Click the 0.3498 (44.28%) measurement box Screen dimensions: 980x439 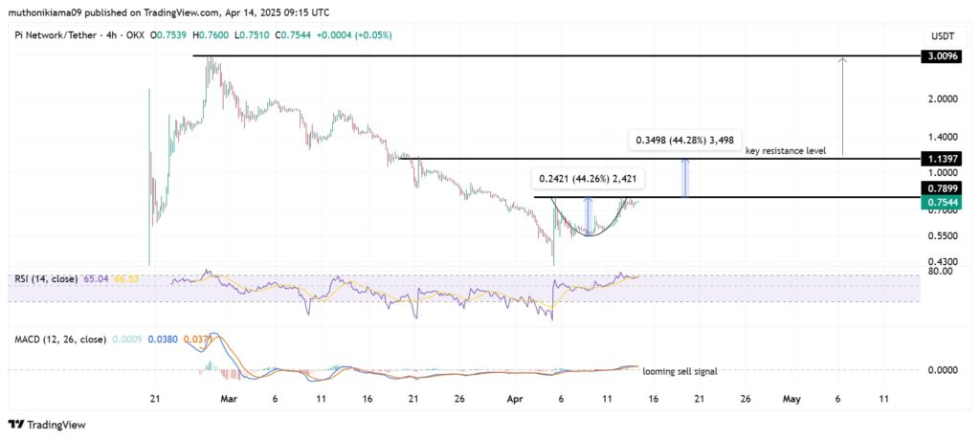tap(685, 141)
